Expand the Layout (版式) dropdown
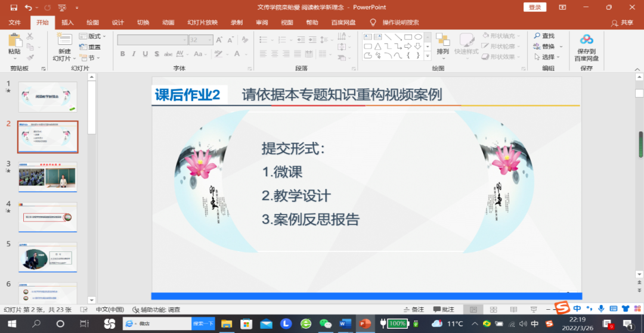Image resolution: width=644 pixels, height=333 pixels. point(94,36)
